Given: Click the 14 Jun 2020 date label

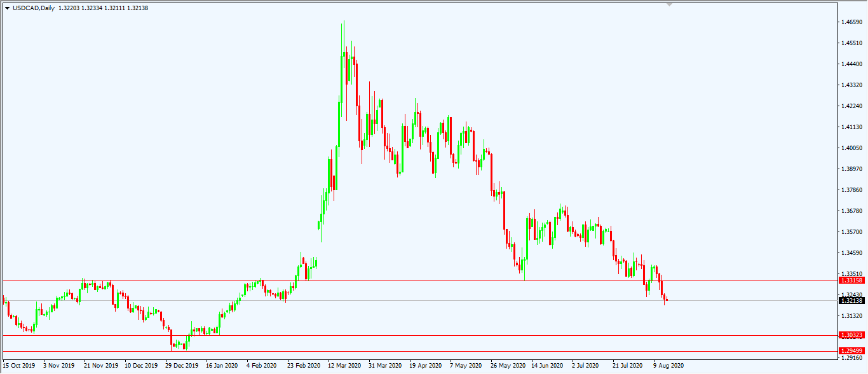Looking at the screenshot, I should (548, 366).
